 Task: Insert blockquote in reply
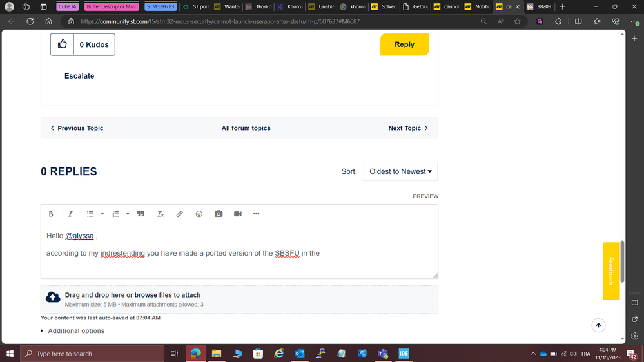click(141, 214)
